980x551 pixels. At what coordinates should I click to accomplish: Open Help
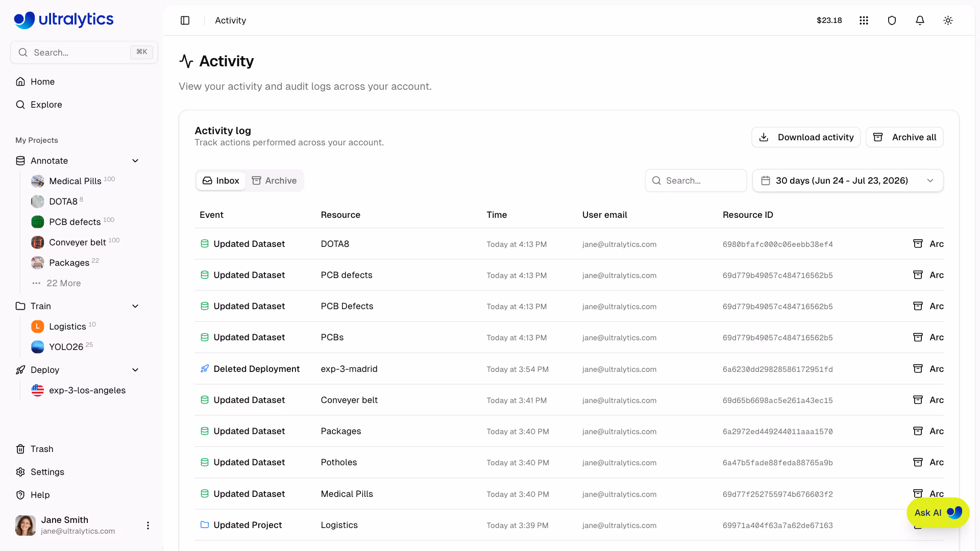tap(40, 495)
